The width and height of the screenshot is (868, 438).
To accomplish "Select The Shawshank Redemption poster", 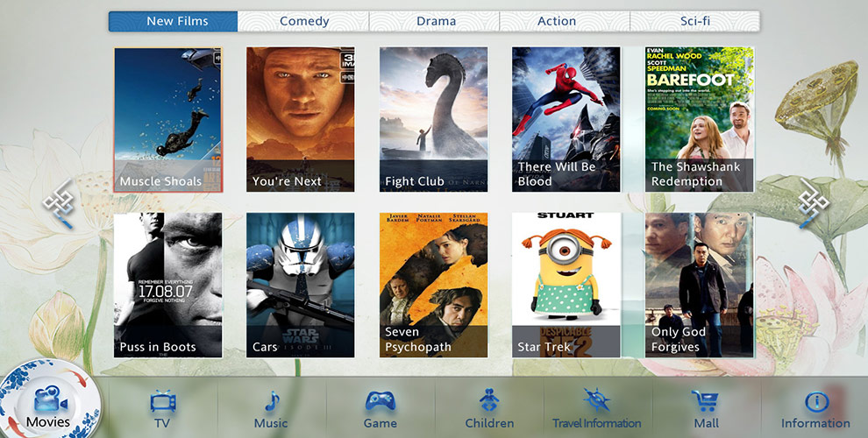I will click(699, 119).
